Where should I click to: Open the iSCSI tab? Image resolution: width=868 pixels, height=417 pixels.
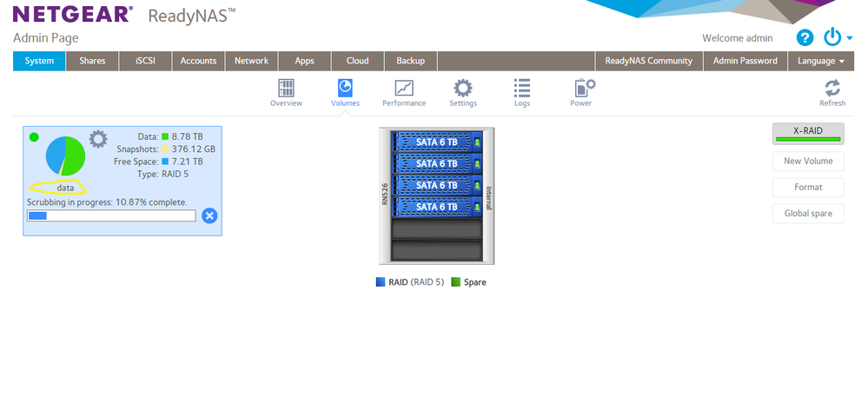click(x=145, y=61)
